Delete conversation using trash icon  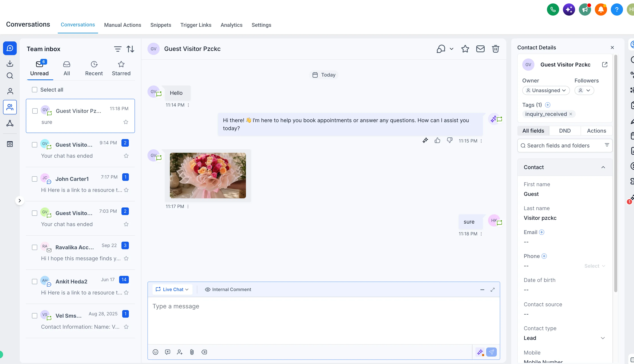tap(495, 49)
